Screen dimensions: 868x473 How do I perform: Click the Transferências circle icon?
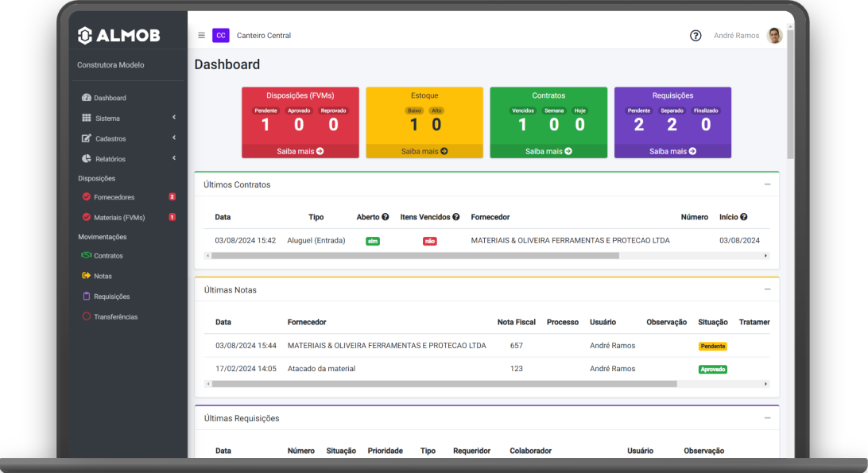87,316
